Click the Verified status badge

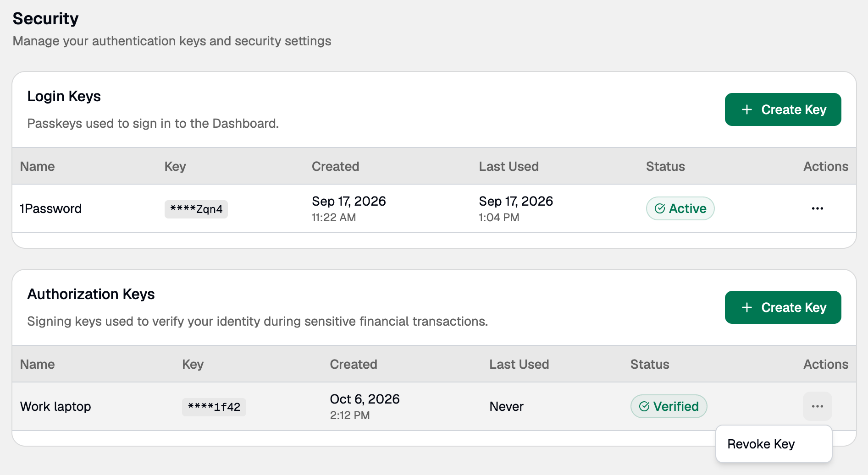[669, 406]
